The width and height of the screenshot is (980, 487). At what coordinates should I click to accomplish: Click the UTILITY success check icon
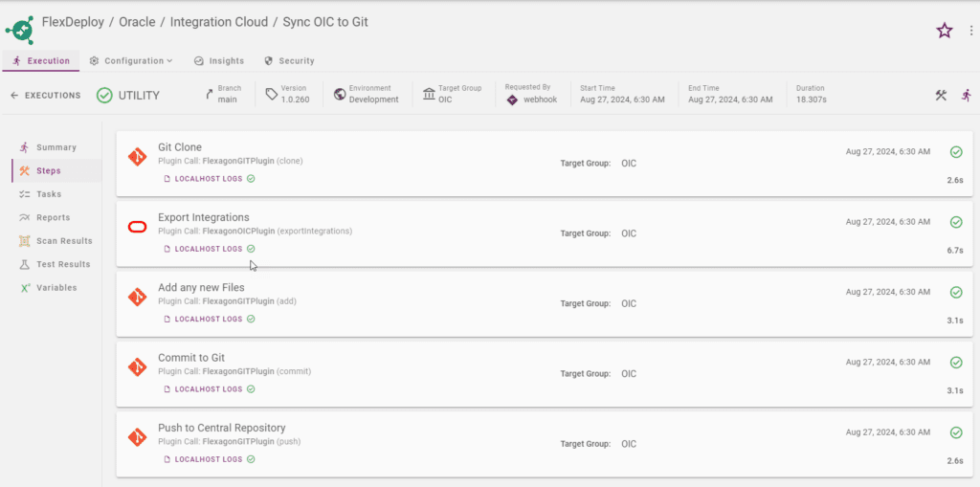(104, 96)
